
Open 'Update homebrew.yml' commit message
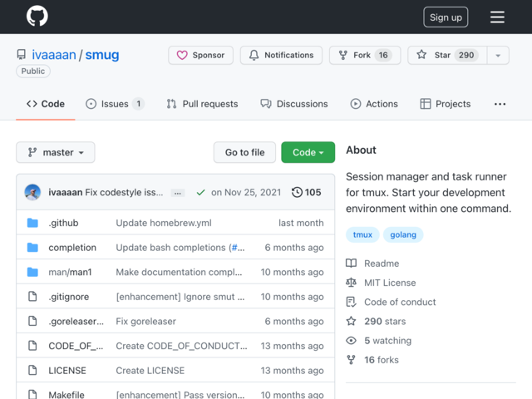click(x=164, y=223)
